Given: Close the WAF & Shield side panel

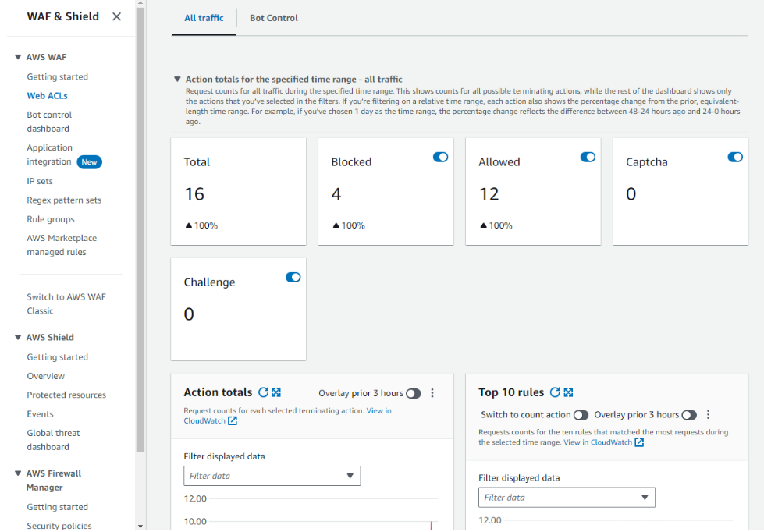Looking at the screenshot, I should [116, 16].
